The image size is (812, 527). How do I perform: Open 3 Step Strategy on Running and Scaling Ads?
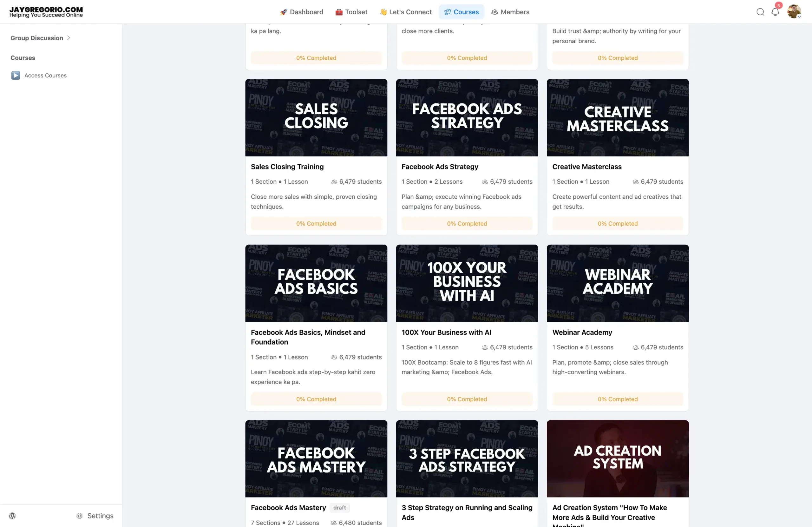coord(467,512)
